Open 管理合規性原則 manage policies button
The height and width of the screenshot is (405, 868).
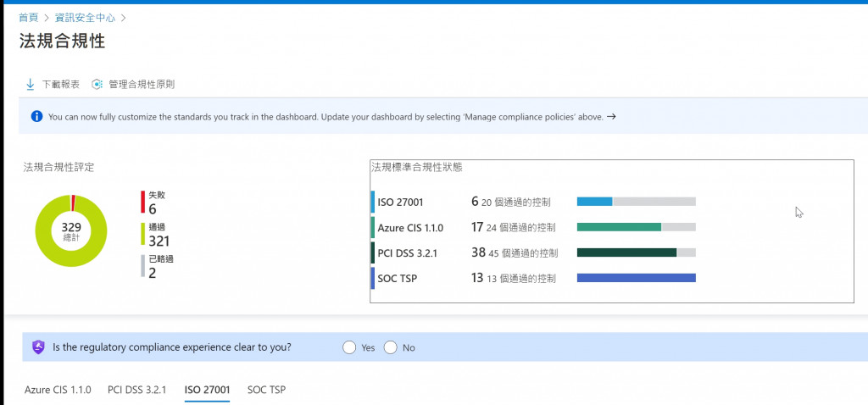[x=133, y=85]
